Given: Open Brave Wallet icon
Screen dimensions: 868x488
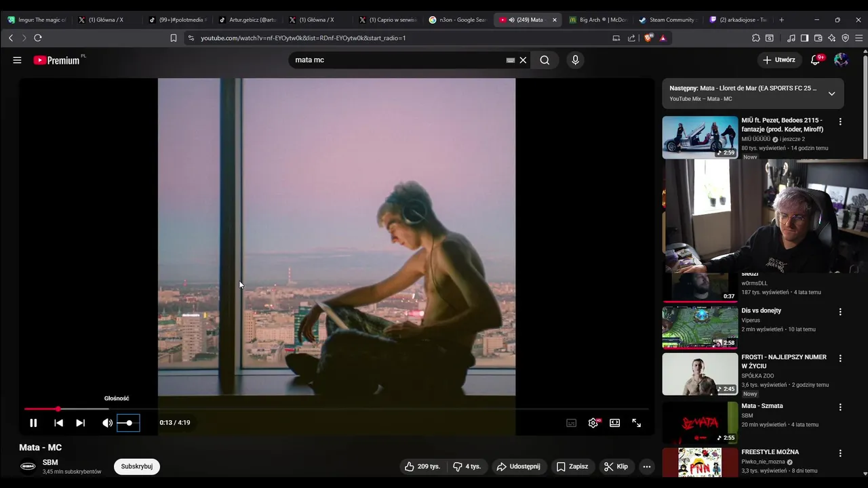Looking at the screenshot, I should [818, 38].
